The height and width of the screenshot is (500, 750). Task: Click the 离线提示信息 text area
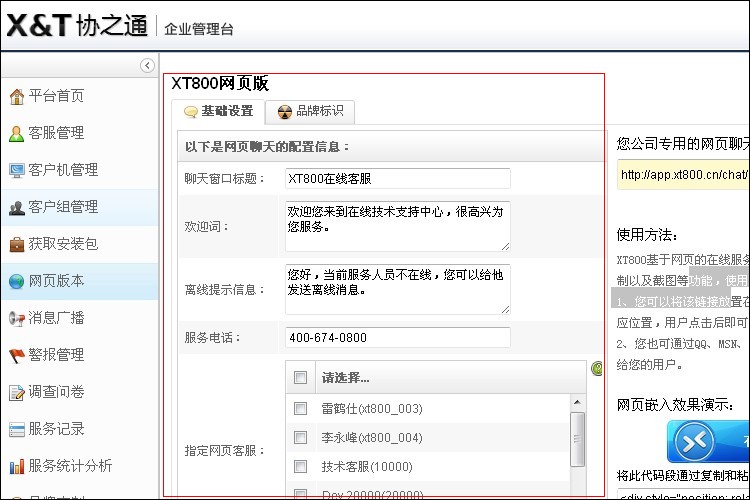(x=398, y=289)
